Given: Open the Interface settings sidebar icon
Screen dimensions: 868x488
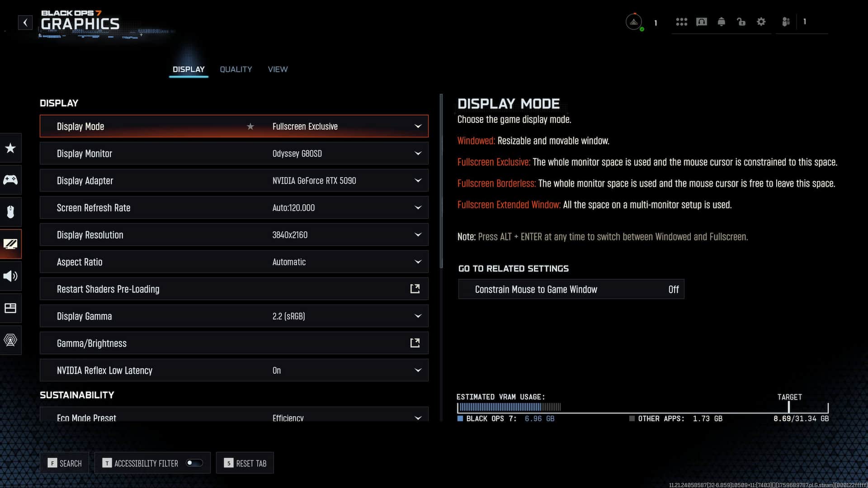Looking at the screenshot, I should (10, 308).
